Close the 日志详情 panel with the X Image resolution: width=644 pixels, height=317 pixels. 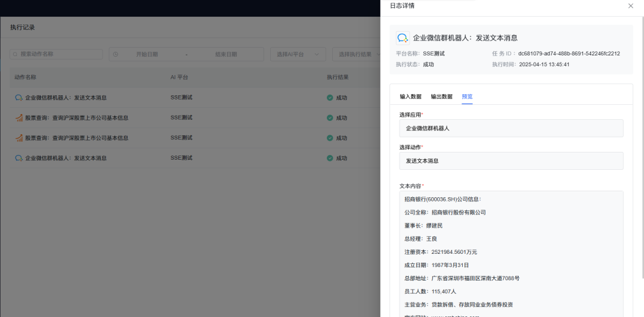point(631,6)
